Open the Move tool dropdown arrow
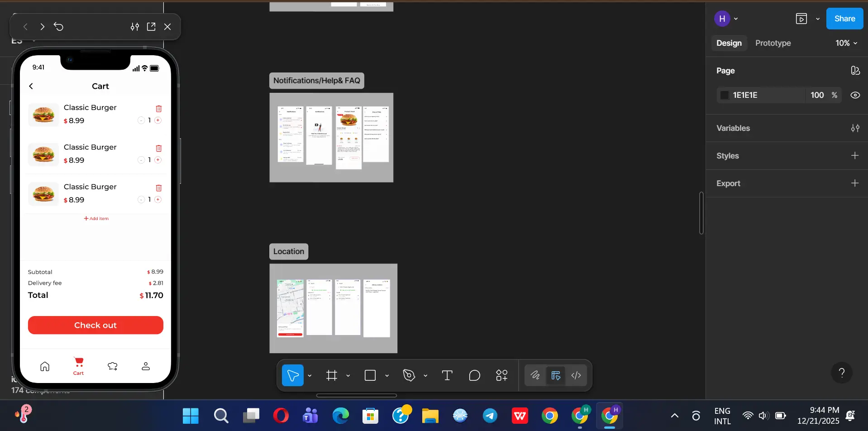Screen dimensions: 868x431 point(310,376)
